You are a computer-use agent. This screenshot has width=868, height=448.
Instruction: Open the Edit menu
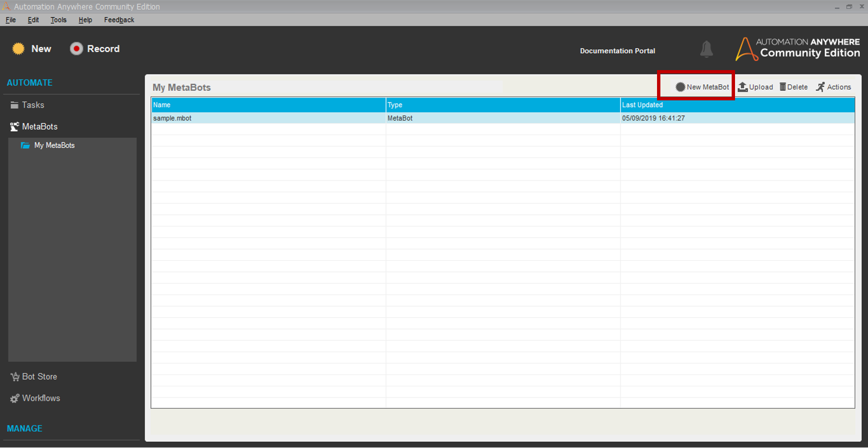pyautogui.click(x=33, y=20)
